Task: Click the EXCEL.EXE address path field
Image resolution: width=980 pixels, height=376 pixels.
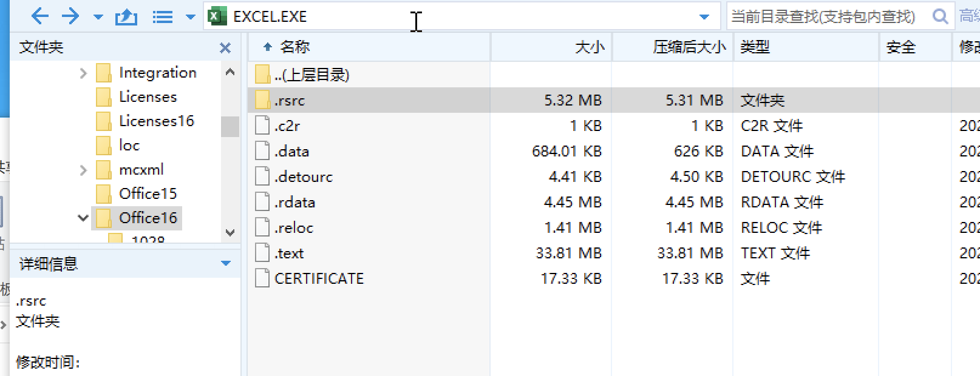Action: (x=461, y=16)
